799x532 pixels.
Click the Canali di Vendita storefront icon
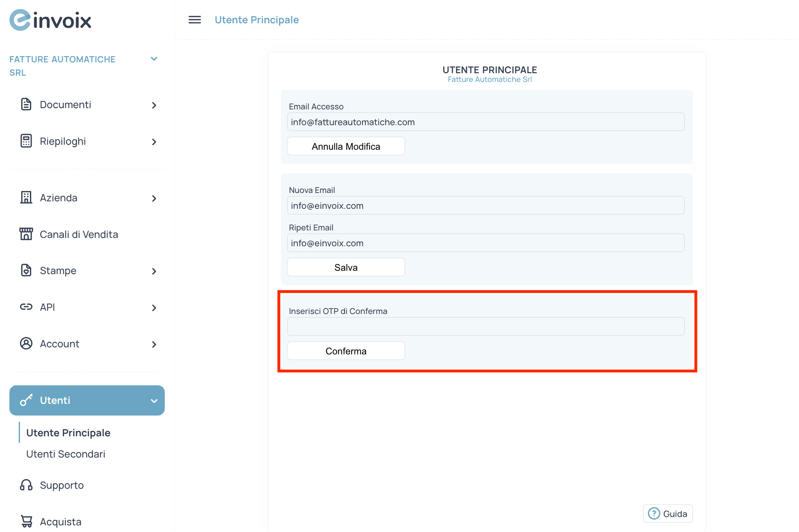tap(26, 234)
